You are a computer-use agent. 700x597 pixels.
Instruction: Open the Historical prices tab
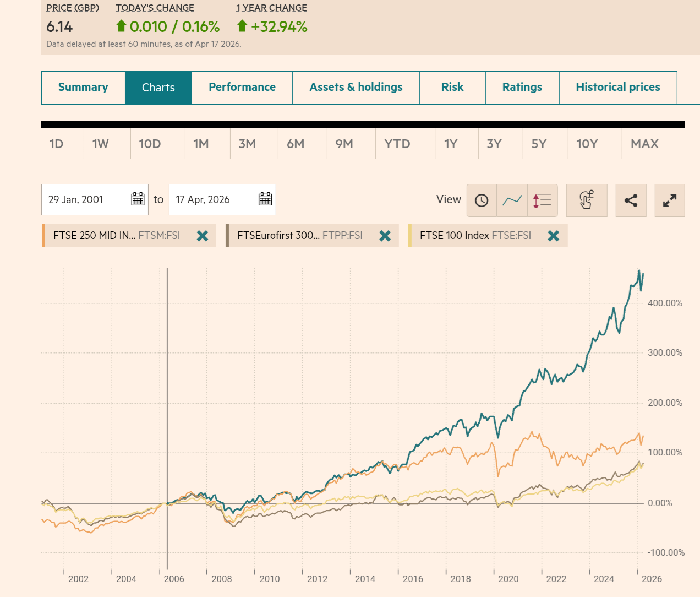617,88
